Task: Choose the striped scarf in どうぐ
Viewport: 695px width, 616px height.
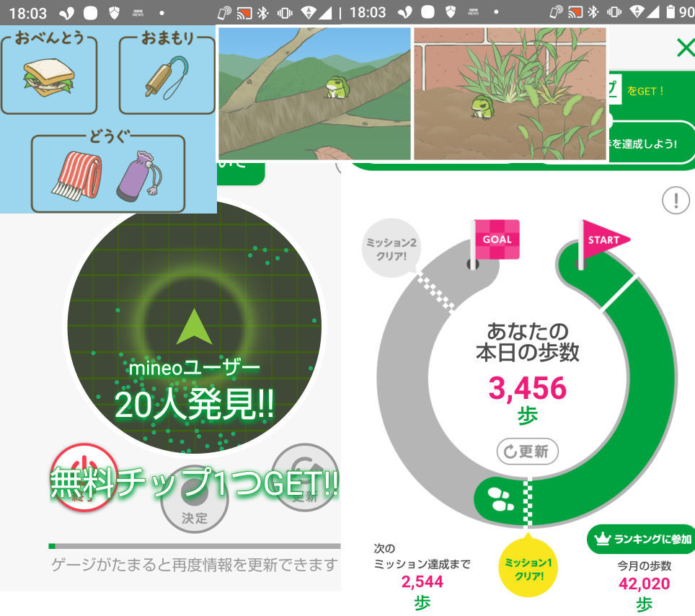Action: click(76, 175)
